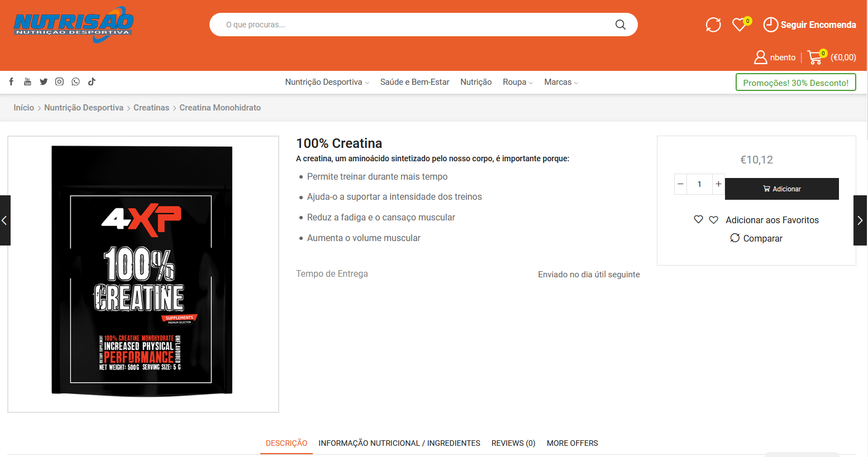Go to Início breadcrumb
This screenshot has height=457, width=868.
point(24,108)
